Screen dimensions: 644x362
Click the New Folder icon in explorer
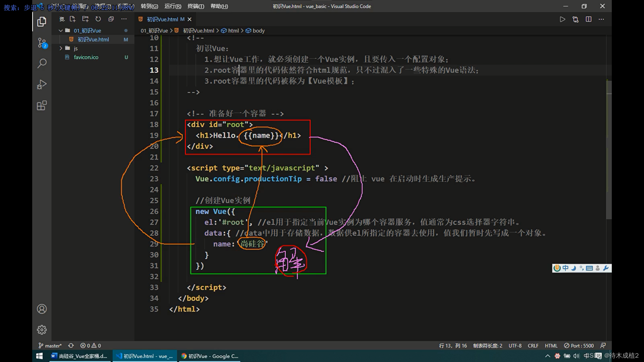point(85,19)
